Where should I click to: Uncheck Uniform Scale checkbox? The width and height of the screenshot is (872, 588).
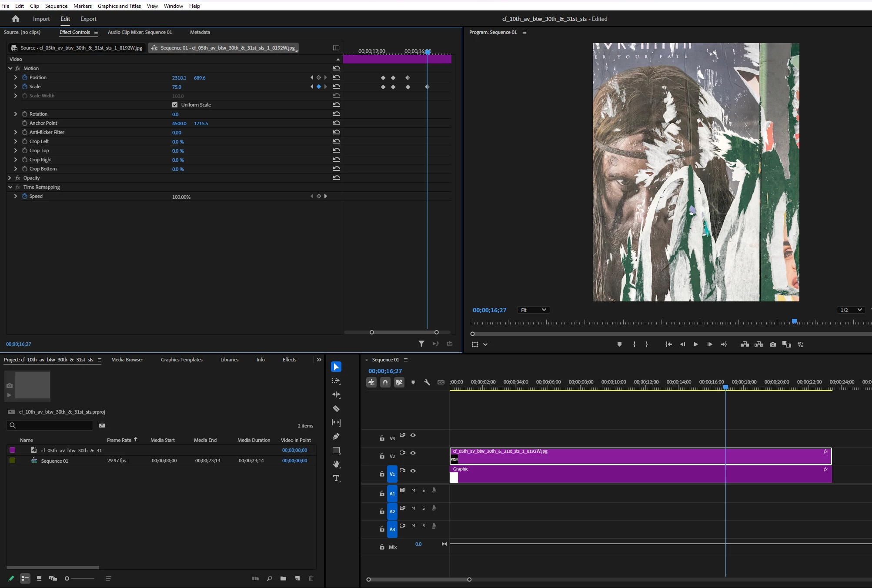tap(175, 105)
